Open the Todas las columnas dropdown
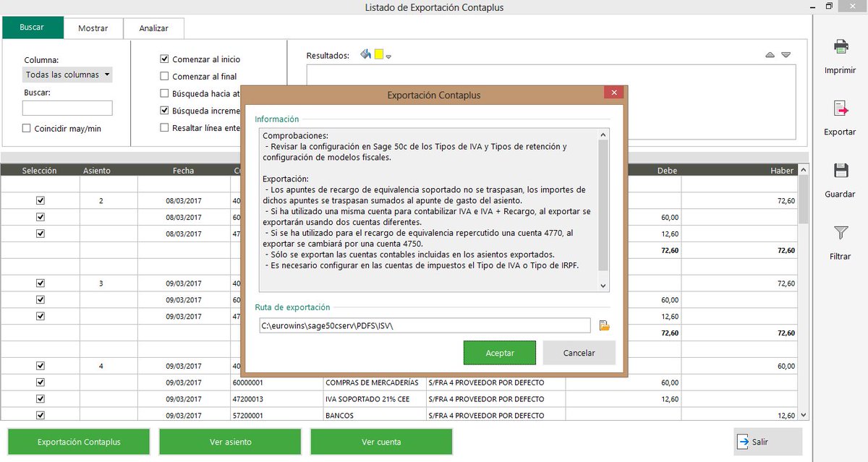Image resolution: width=868 pixels, height=462 pixels. (x=67, y=74)
